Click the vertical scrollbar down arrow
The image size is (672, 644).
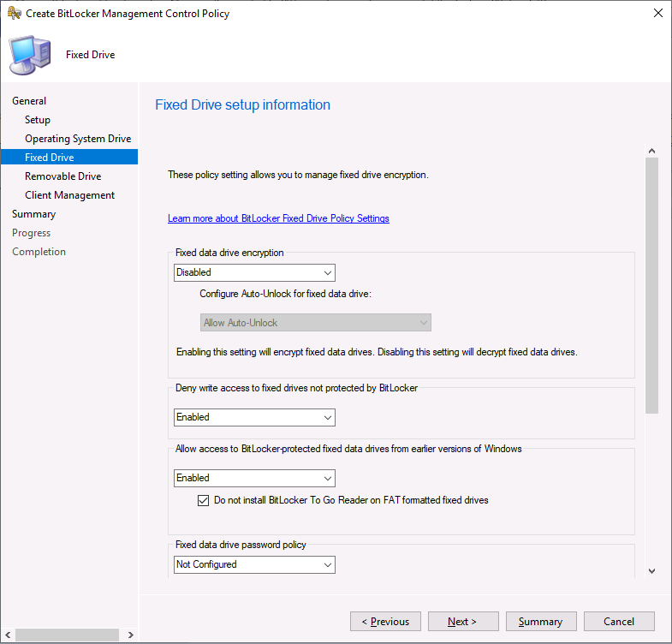point(651,571)
